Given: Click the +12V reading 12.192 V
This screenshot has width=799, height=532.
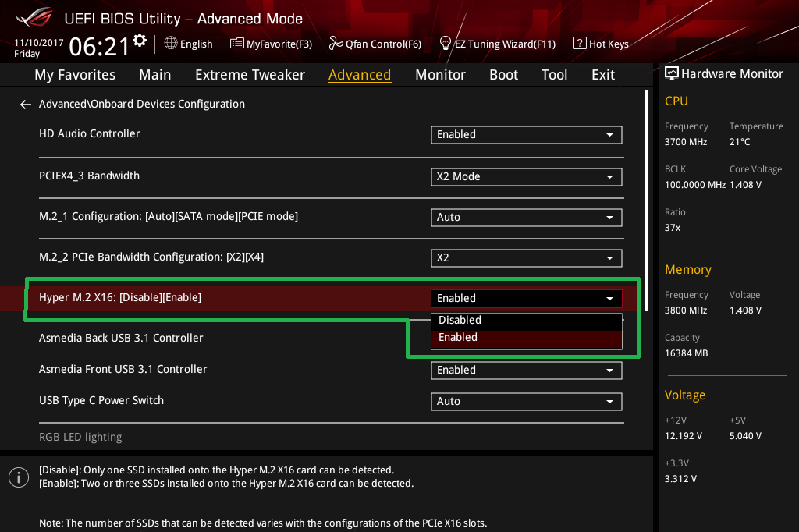Looking at the screenshot, I should (x=684, y=436).
